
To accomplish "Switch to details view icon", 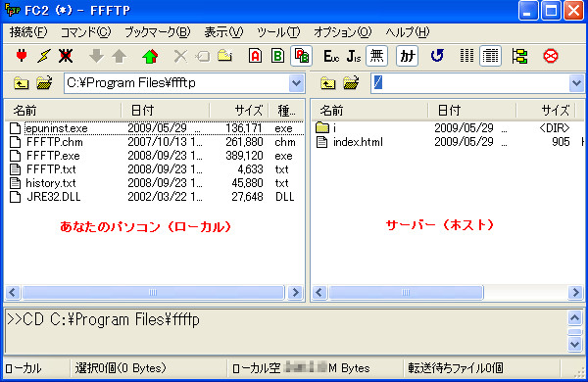I will (490, 56).
